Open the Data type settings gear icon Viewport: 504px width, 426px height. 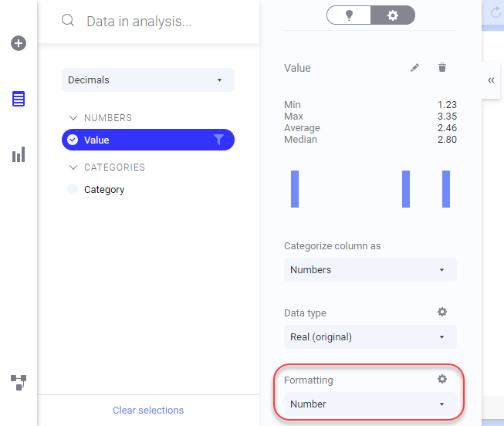pos(442,312)
